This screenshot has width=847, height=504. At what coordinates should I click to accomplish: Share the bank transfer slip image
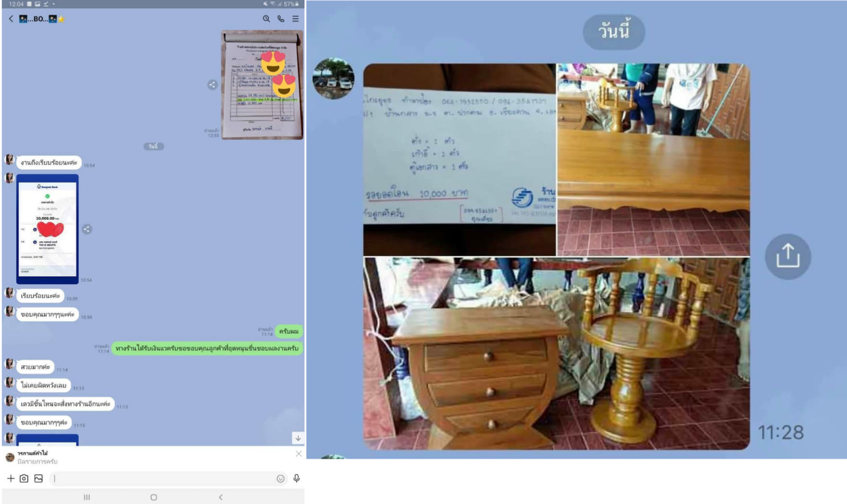(x=87, y=229)
